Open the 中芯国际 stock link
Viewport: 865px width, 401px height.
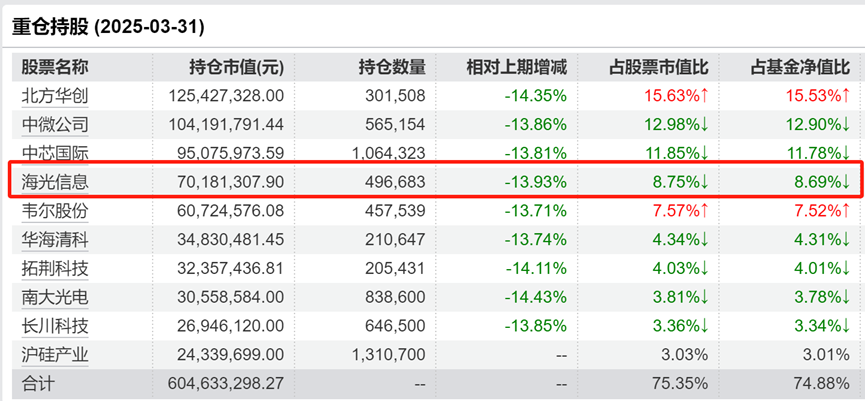55,153
